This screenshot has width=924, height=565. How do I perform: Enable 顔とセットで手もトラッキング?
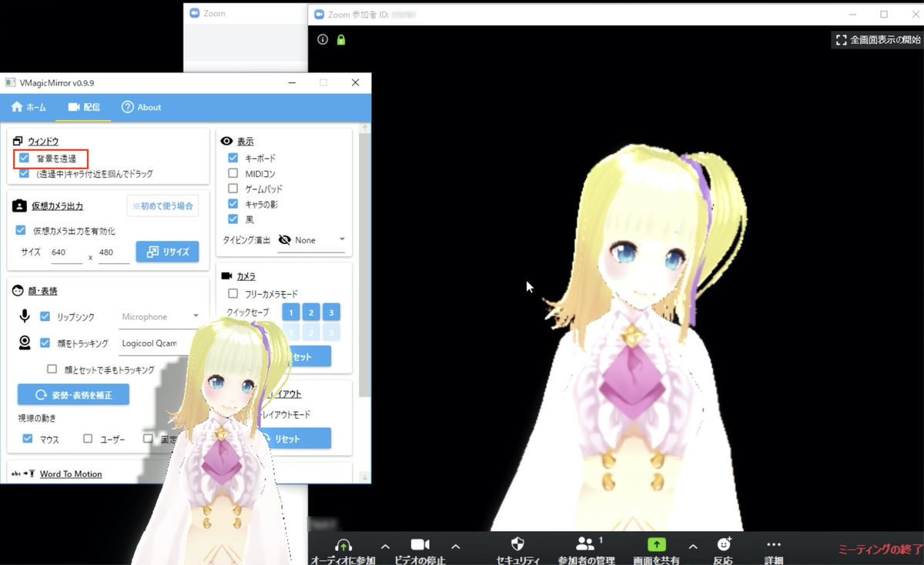coord(52,369)
